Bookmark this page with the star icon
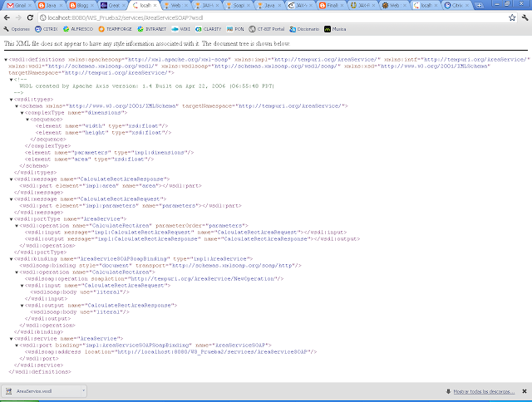Screen dimensions: 532x402 pyautogui.click(x=512, y=17)
